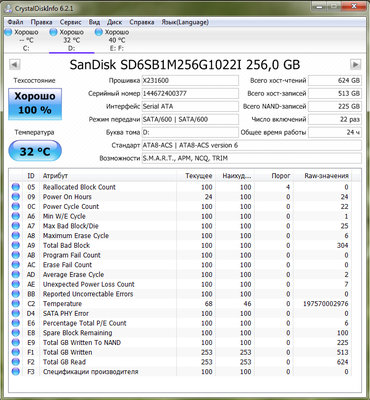Screen dimensions: 370x400
Task: Click the Буква тома field D:
Action: [x=190, y=132]
